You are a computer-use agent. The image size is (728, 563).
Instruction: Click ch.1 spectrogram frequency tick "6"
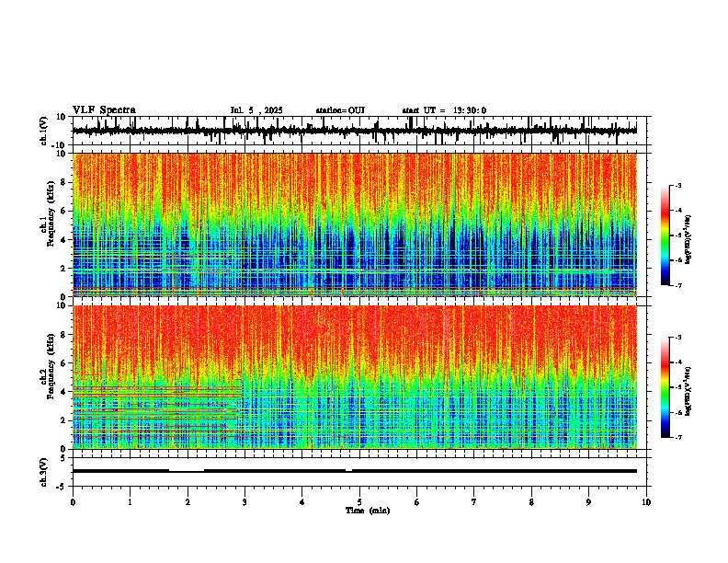[64, 211]
